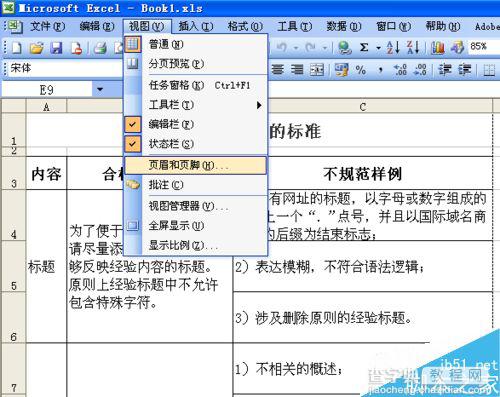The image size is (500, 397).
Task: Open the 插入 (I) menu
Action: click(196, 26)
